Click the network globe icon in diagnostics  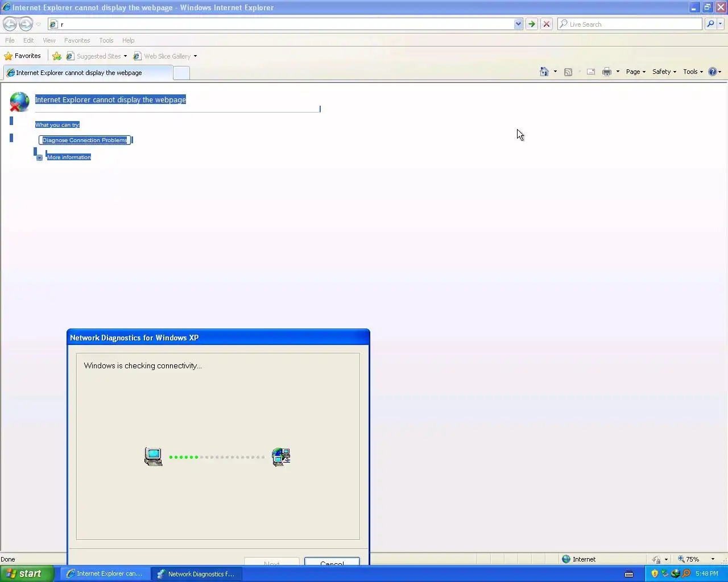click(281, 456)
